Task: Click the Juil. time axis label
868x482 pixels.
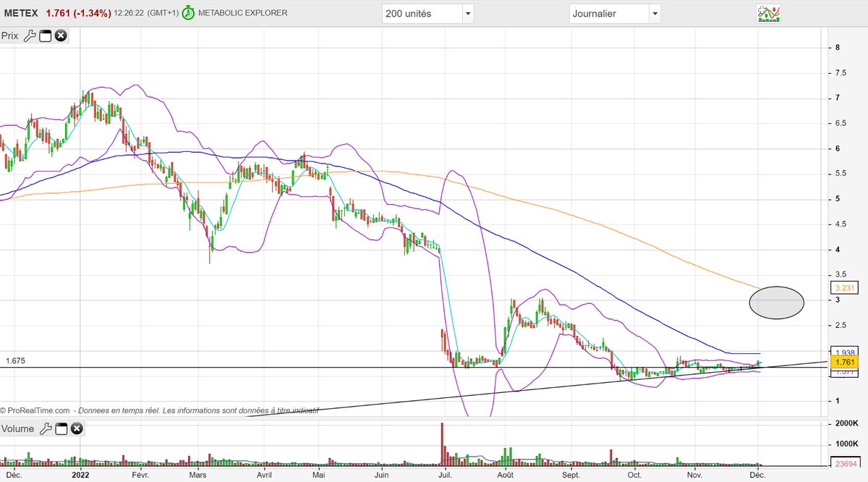Action: 446,475
